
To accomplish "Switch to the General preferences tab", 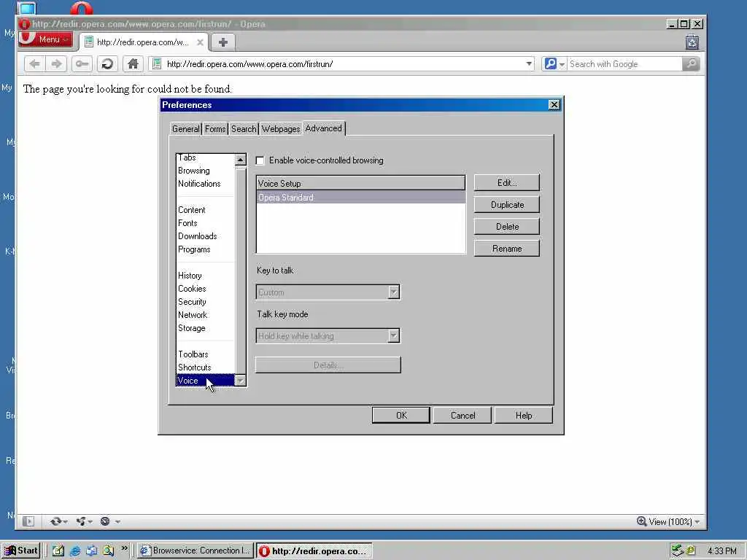I will coord(186,129).
